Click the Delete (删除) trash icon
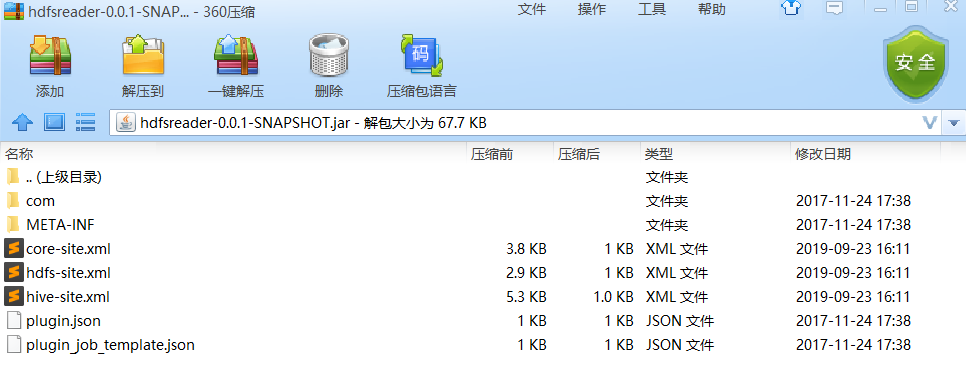Screen dimensions: 966x377 pyautogui.click(x=329, y=56)
